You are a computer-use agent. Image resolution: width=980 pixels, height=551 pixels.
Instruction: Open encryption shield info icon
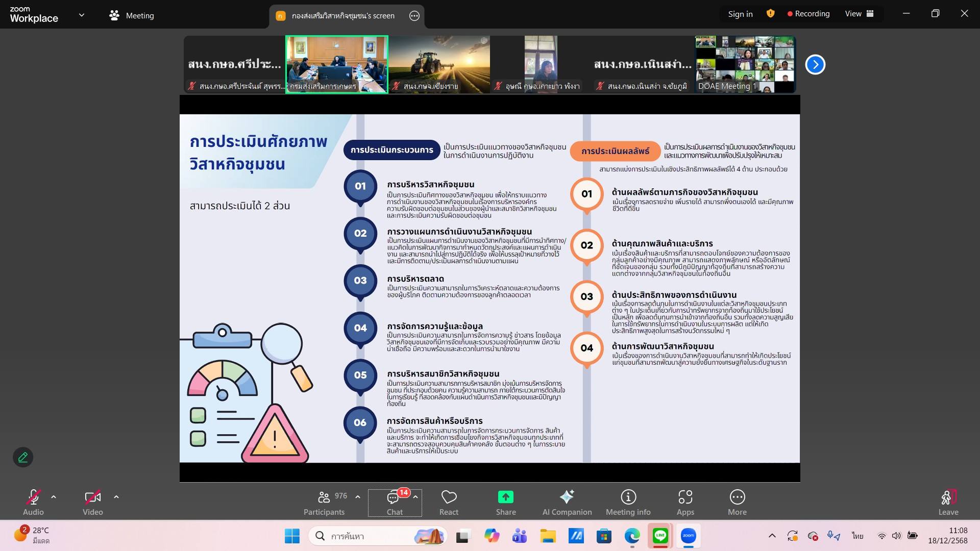[770, 14]
